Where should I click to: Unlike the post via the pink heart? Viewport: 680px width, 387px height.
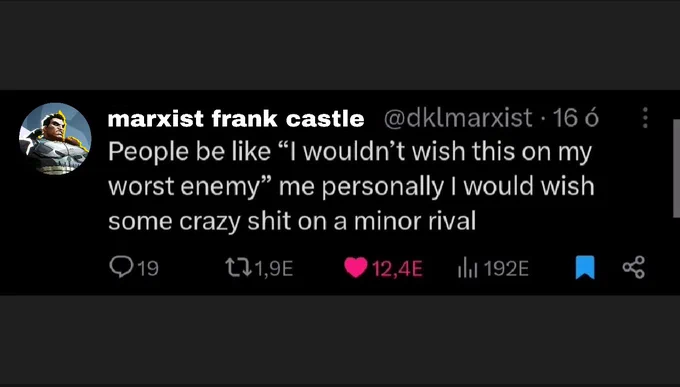356,268
